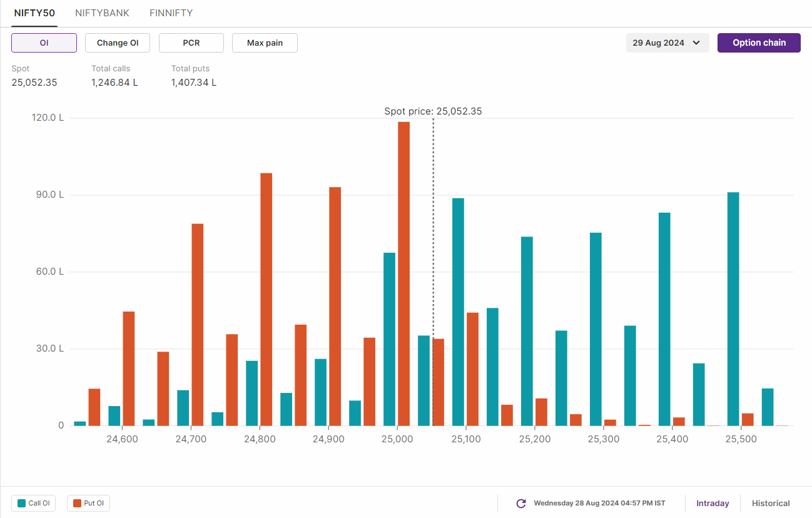Click the 90.0 L y-axis label

49,195
